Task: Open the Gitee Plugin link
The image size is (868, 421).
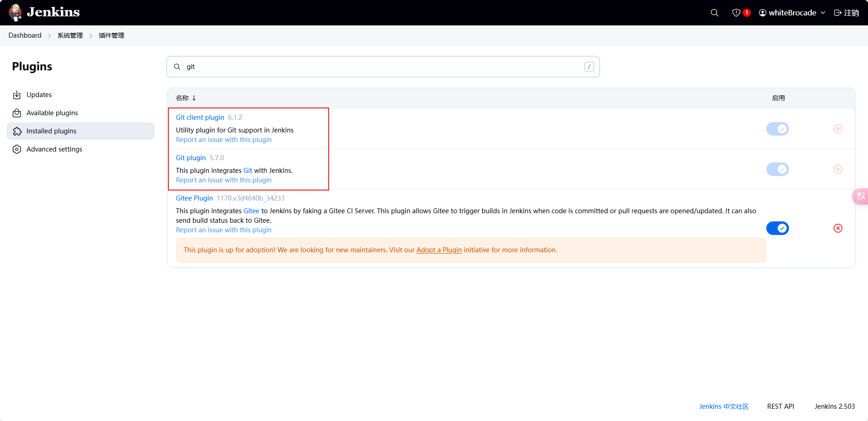Action: (194, 198)
